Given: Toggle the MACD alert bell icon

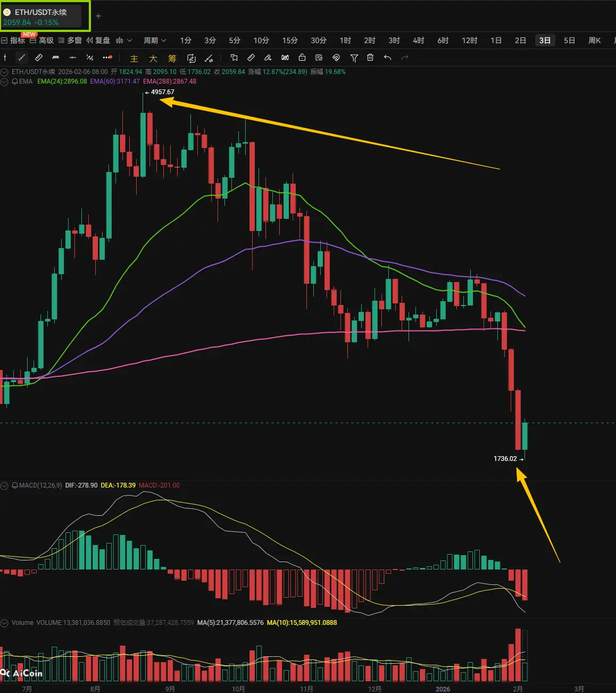Looking at the screenshot, I should [15, 485].
